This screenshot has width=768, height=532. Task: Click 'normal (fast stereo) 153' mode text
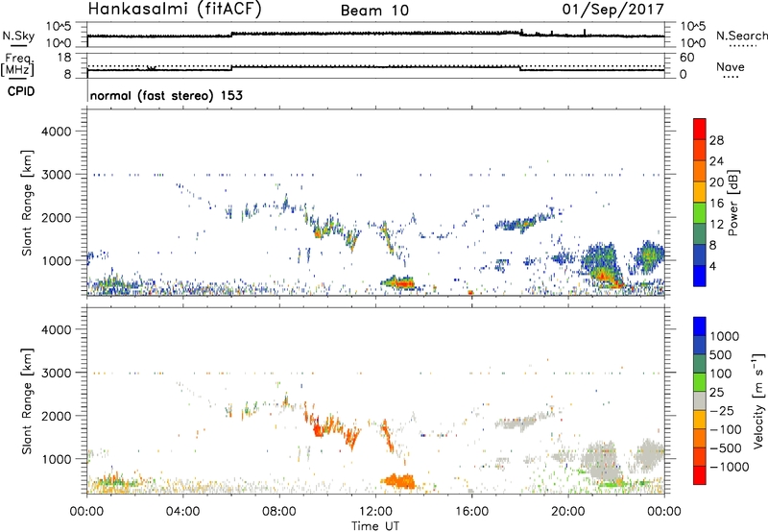coord(166,95)
